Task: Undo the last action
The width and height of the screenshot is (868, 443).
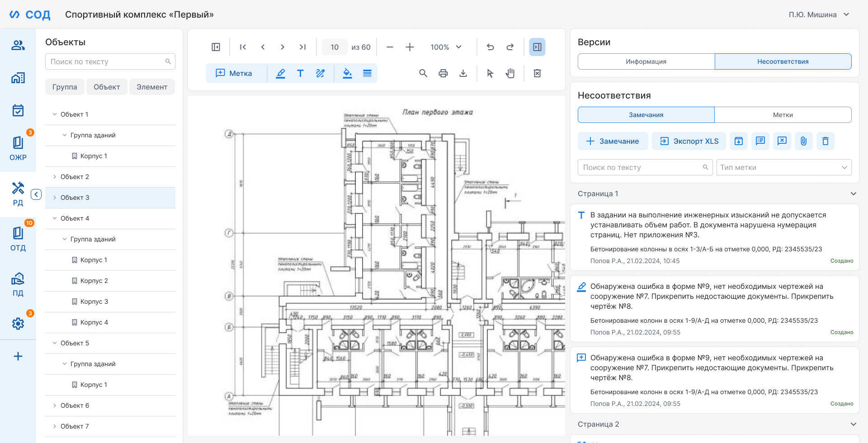Action: (490, 47)
